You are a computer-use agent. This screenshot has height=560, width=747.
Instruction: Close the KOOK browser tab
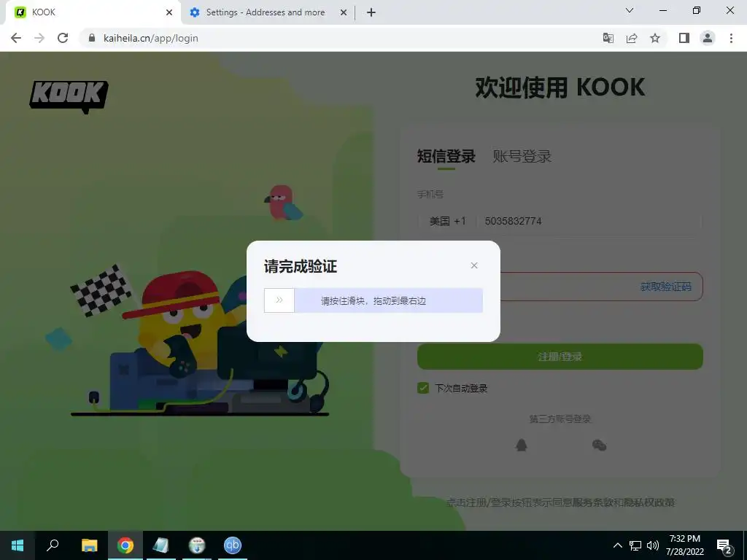click(x=169, y=12)
